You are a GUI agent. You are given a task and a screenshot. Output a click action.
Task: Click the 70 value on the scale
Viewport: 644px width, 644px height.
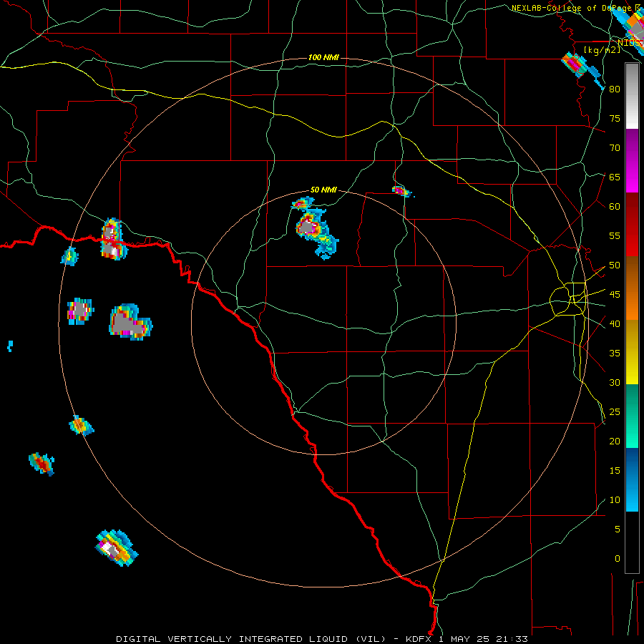(x=615, y=148)
